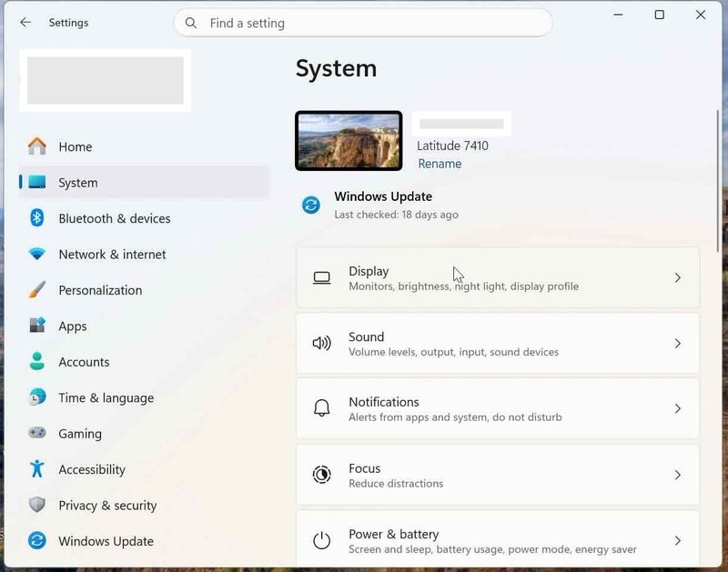The image size is (728, 572).
Task: Click the Focus circle icon
Action: [x=322, y=475]
